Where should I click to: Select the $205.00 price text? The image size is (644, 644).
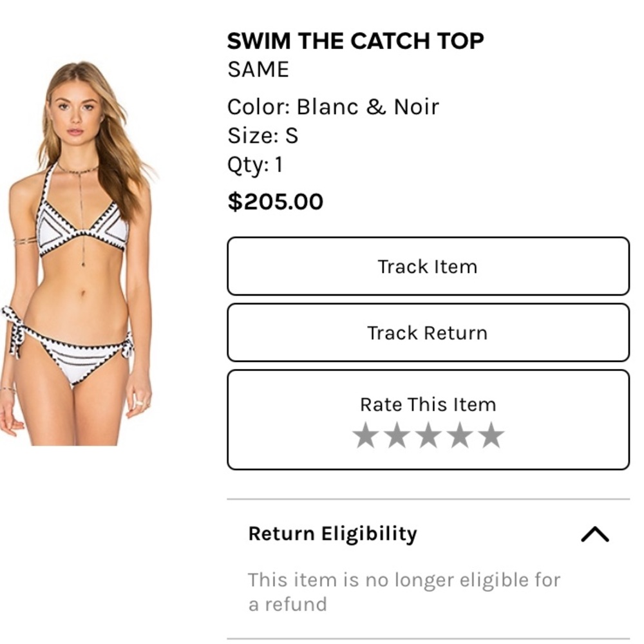[x=275, y=201]
